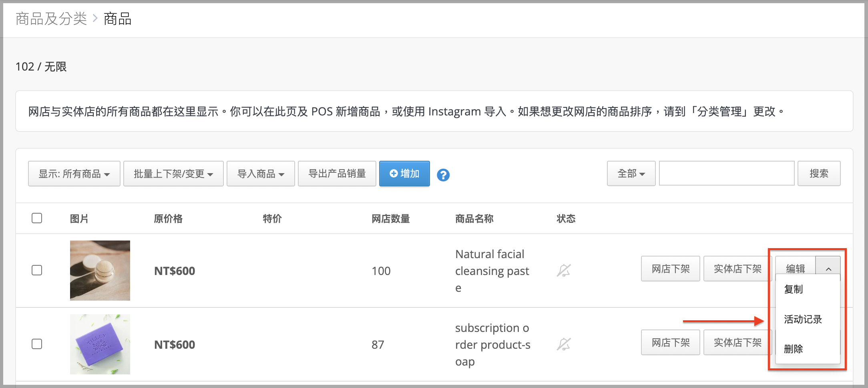Click the 102 / 无限 product count text

pos(41,67)
